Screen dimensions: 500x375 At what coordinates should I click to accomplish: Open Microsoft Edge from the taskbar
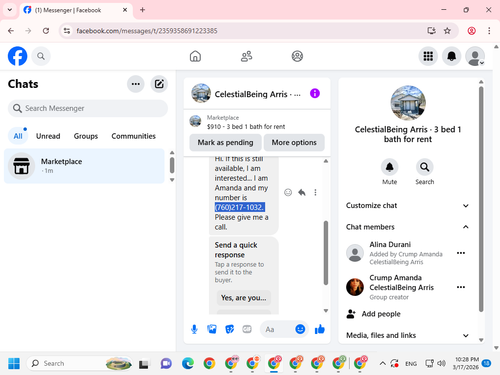188,363
